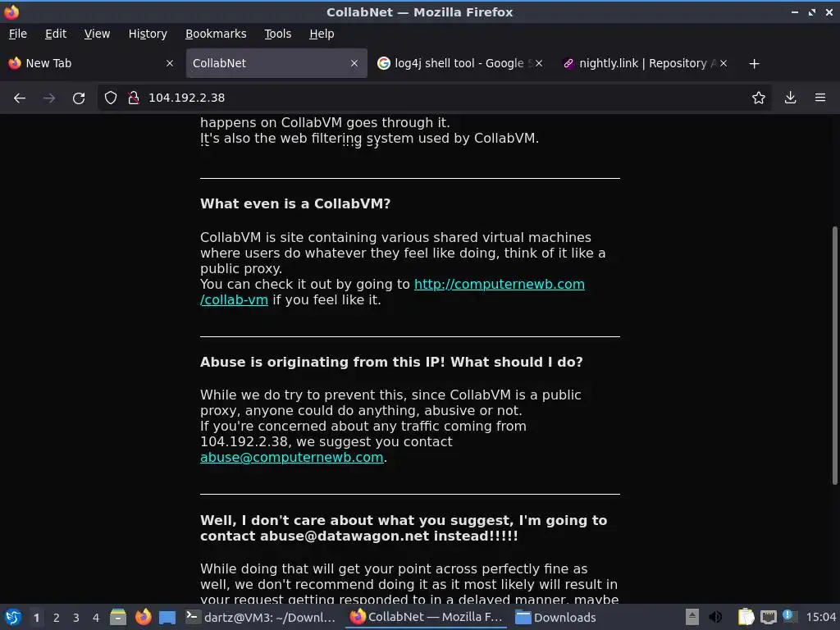840x630 pixels.
Task: Close the nightly.link tab
Action: coord(724,63)
